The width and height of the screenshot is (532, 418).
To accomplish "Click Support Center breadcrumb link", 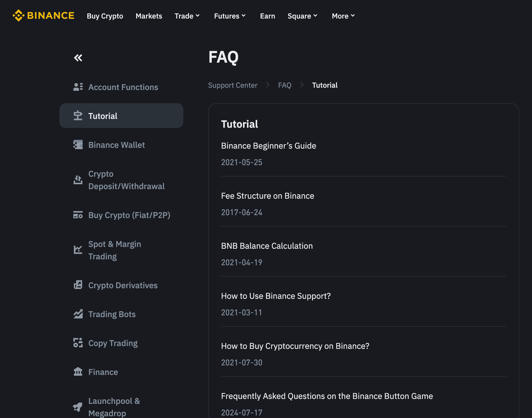I will (232, 85).
